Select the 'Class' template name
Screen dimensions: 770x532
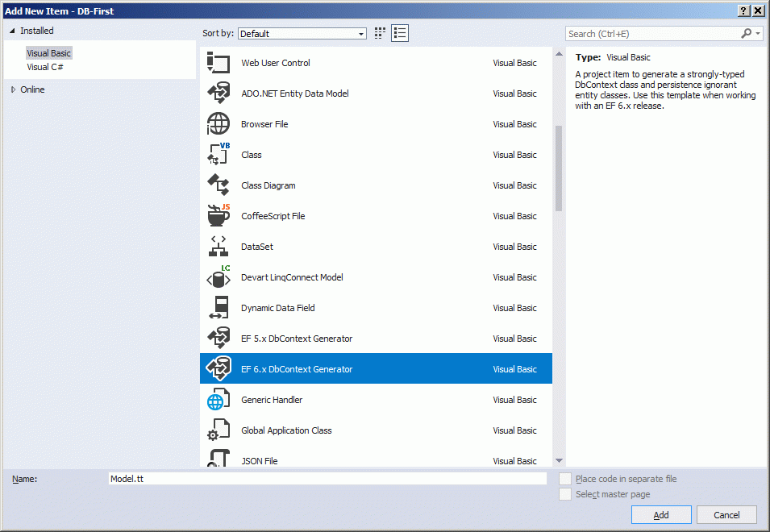251,155
